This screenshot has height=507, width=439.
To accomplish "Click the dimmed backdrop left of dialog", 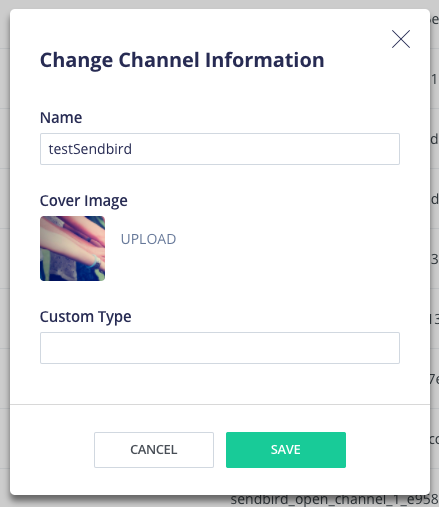I will (5, 253).
